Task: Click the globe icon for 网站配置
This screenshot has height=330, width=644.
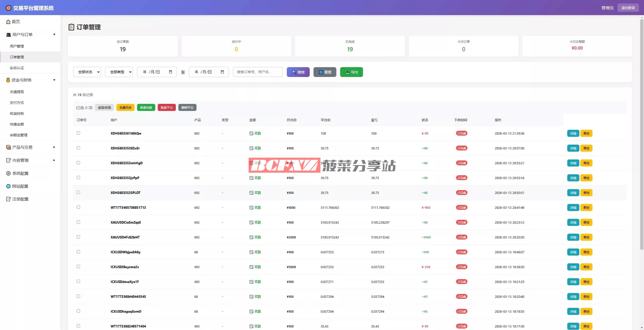Action: pyautogui.click(x=8, y=186)
